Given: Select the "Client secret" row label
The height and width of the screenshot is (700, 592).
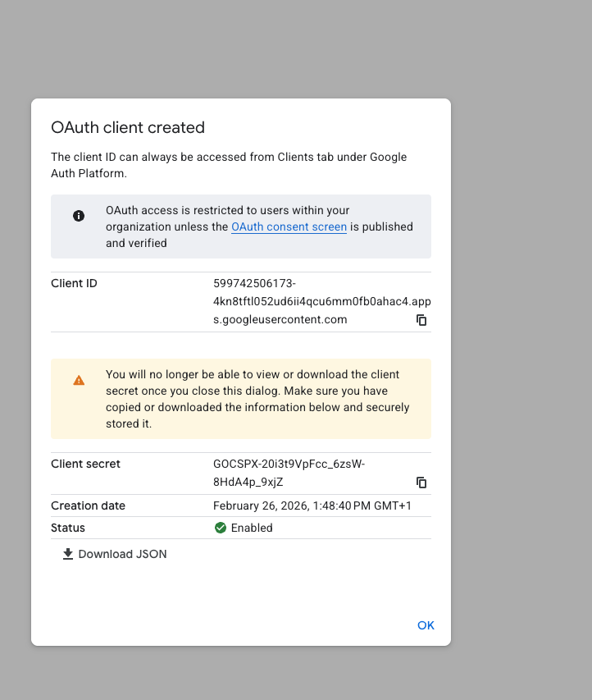Looking at the screenshot, I should coord(85,464).
